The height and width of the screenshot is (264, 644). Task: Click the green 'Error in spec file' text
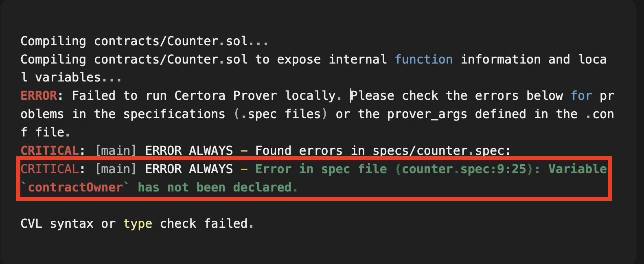click(x=321, y=169)
